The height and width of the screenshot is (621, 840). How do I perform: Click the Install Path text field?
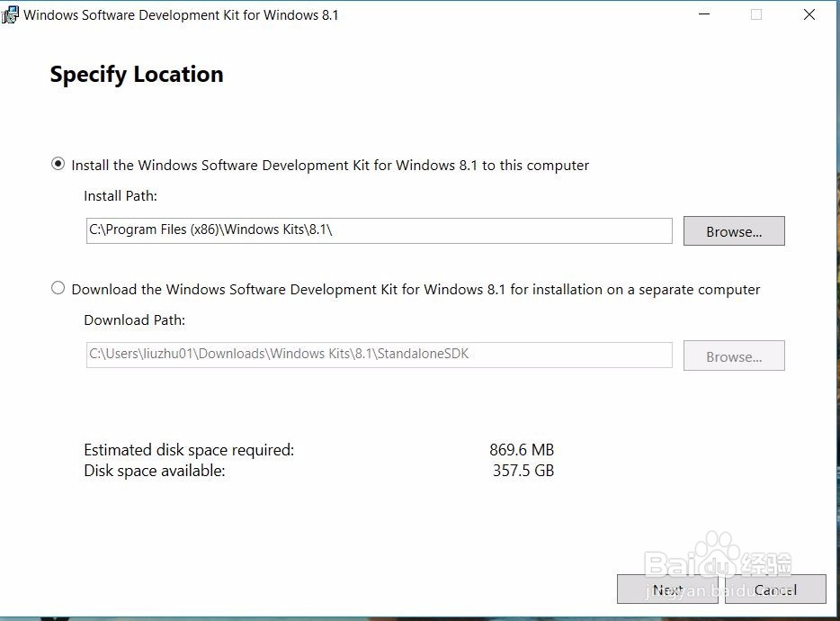coord(380,230)
